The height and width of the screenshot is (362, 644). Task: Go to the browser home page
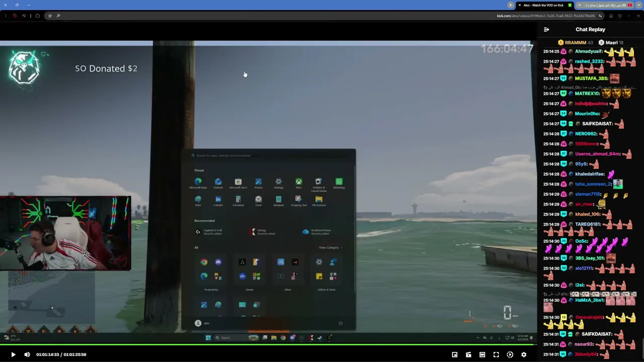coord(611,16)
